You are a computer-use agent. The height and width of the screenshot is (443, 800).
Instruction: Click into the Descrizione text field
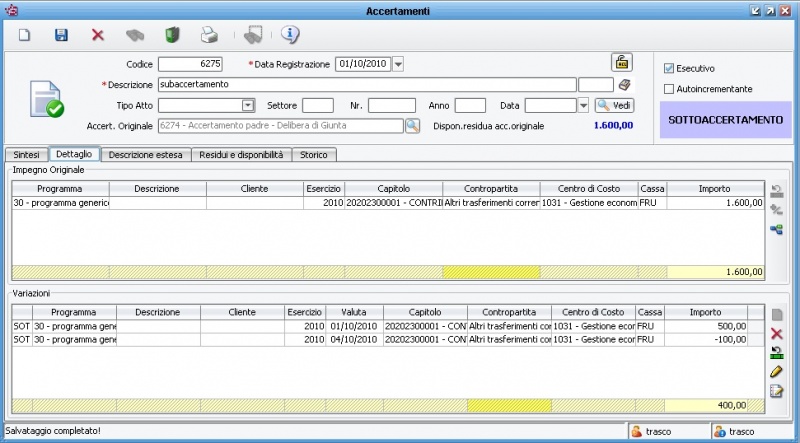(x=365, y=84)
